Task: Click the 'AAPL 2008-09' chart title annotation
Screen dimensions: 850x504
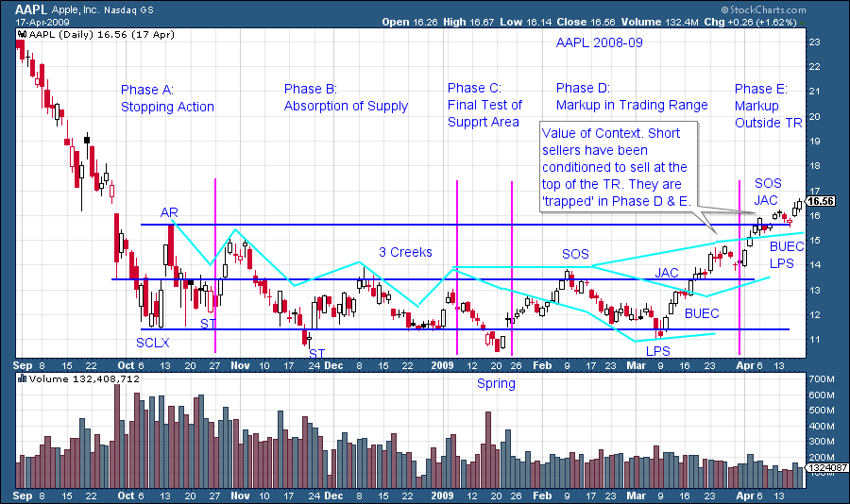Action: tap(600, 42)
